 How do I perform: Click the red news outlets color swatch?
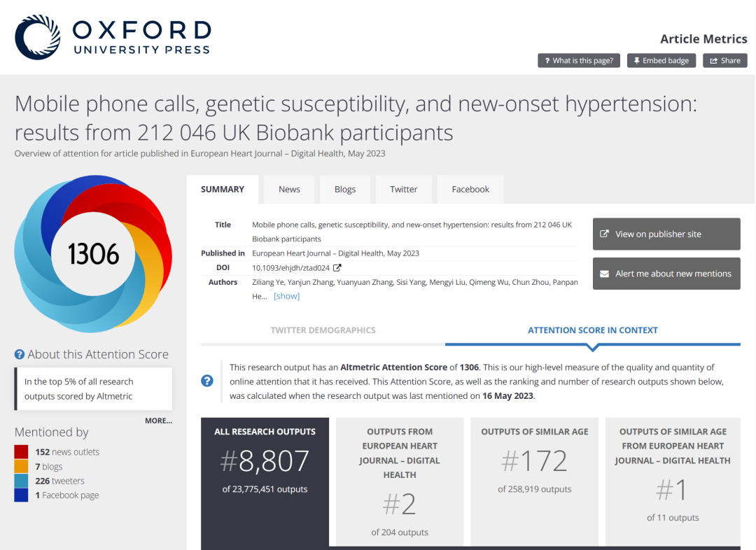pyautogui.click(x=21, y=451)
